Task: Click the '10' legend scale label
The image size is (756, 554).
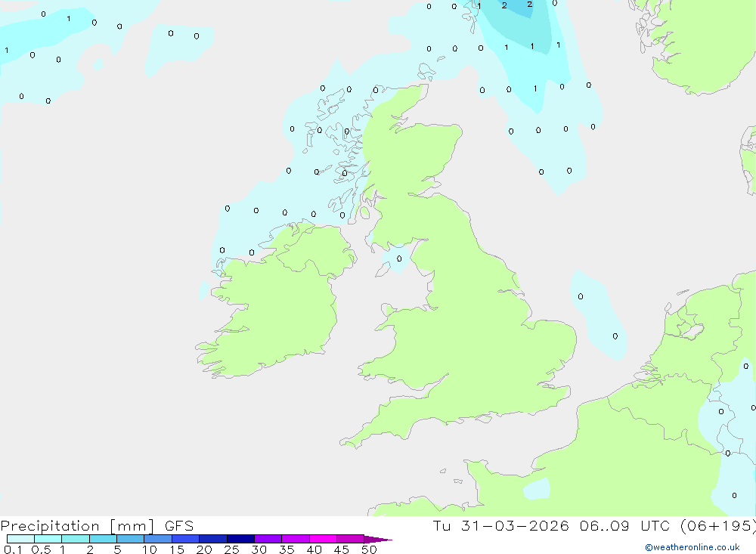Action: [x=150, y=549]
